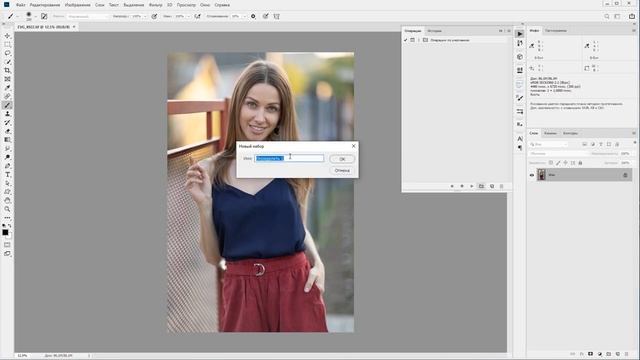Close the New Set dialog
The width and height of the screenshot is (640, 360).
point(353,146)
